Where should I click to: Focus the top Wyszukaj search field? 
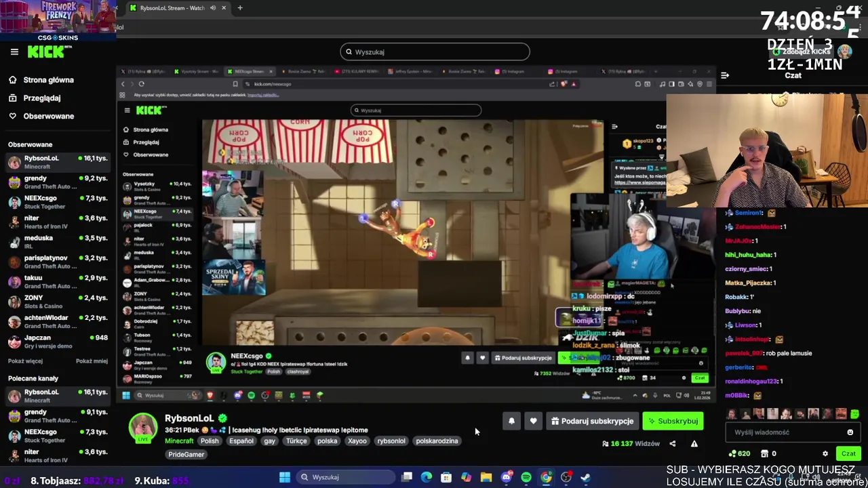pos(435,52)
